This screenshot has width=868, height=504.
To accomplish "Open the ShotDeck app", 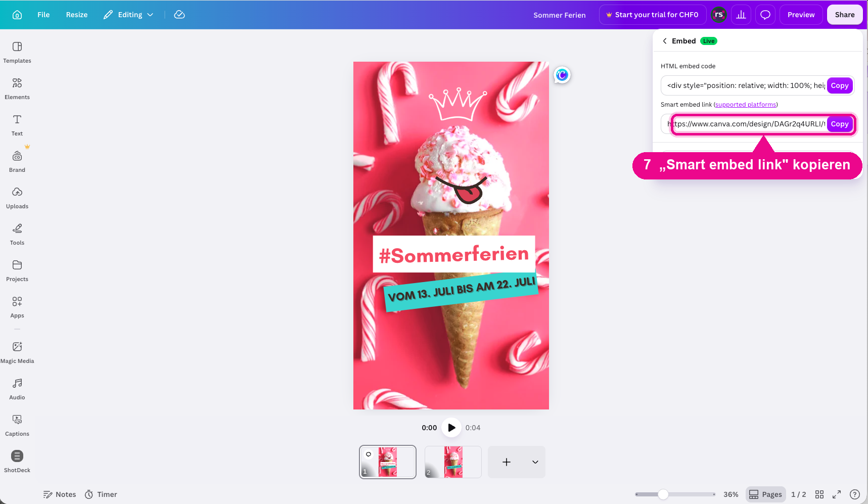I will point(17,462).
